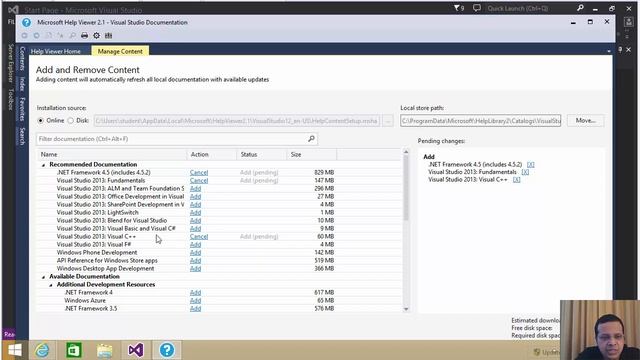Open File Explorer from the taskbar
Image resolution: width=640 pixels, height=360 pixels.
coord(104,350)
